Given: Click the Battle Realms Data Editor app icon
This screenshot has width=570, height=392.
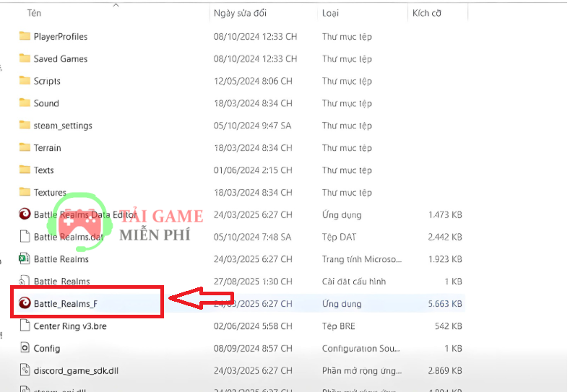Looking at the screenshot, I should pos(25,214).
